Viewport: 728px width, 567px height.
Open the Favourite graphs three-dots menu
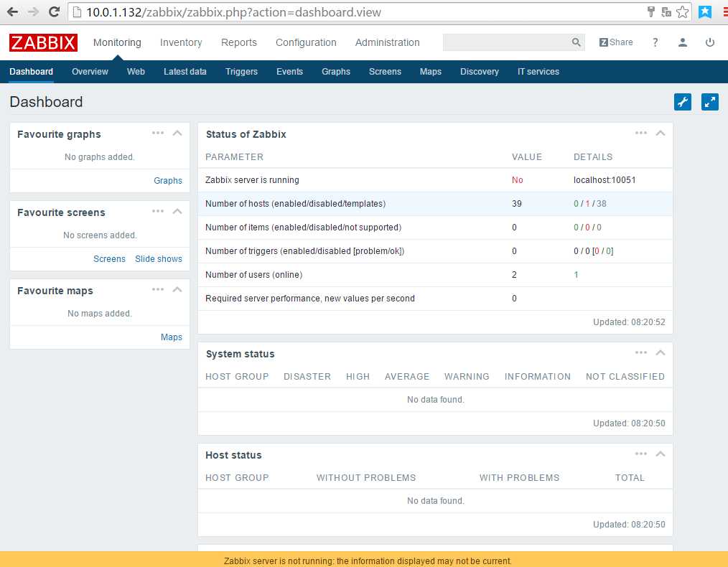coord(158,133)
